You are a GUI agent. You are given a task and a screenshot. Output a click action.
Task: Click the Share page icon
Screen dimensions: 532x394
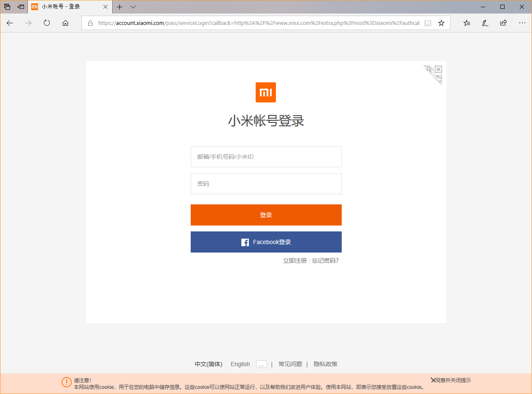point(503,23)
